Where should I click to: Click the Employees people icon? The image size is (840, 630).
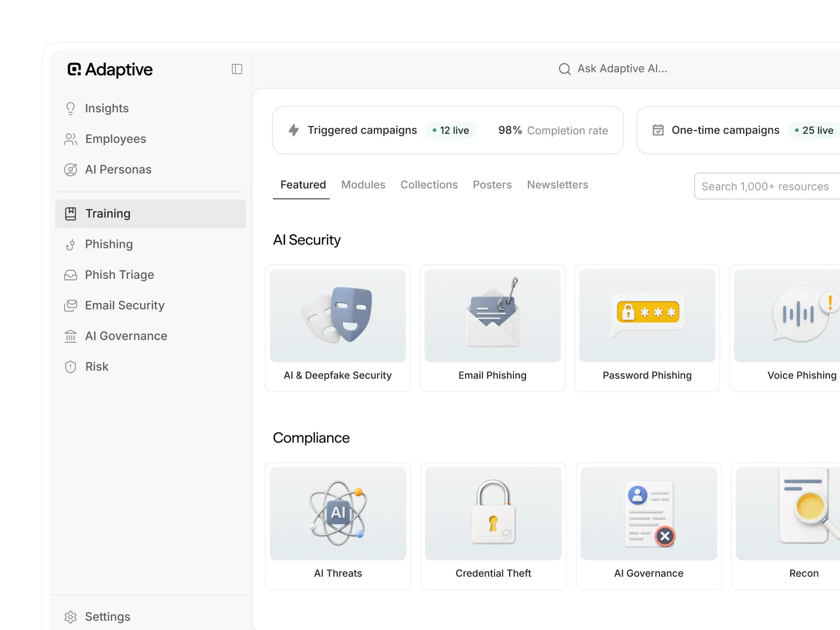coord(70,139)
